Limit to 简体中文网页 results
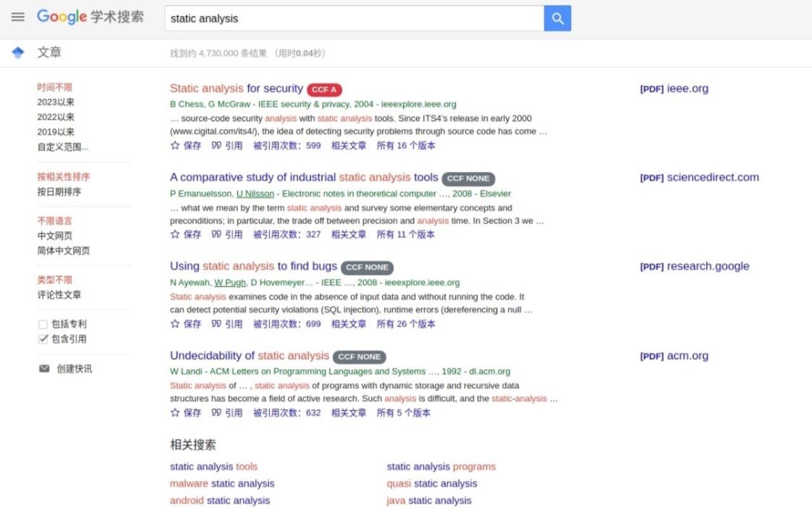This screenshot has height=508, width=812. pos(63,251)
